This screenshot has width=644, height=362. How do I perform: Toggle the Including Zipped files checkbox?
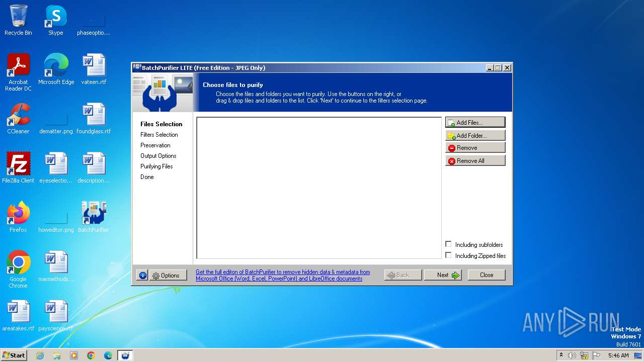click(x=448, y=255)
